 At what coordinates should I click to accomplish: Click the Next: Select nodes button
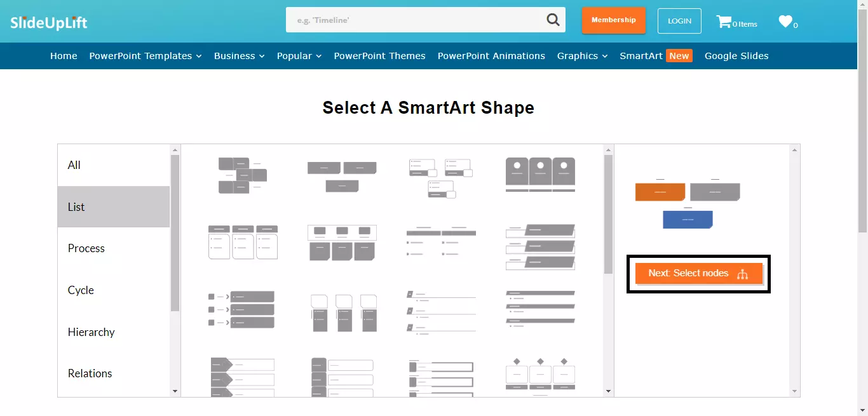tap(698, 274)
